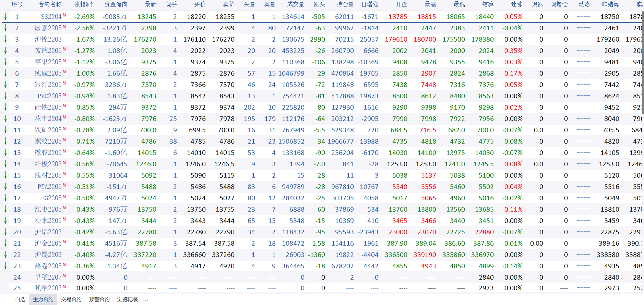644x305 pixels.
Task: Click the down arrow icon in PVC2205 row
Action: 5,96
